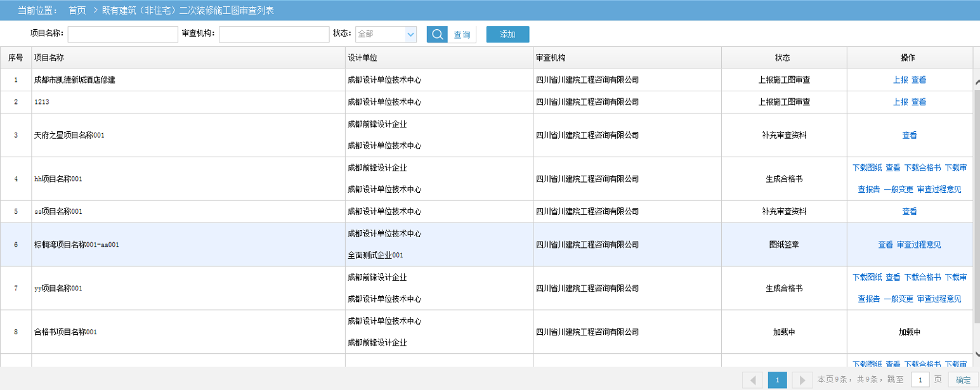This screenshot has width=980, height=390.
Task: Click 下载图纸 for hh项目名称001
Action: coord(866,168)
